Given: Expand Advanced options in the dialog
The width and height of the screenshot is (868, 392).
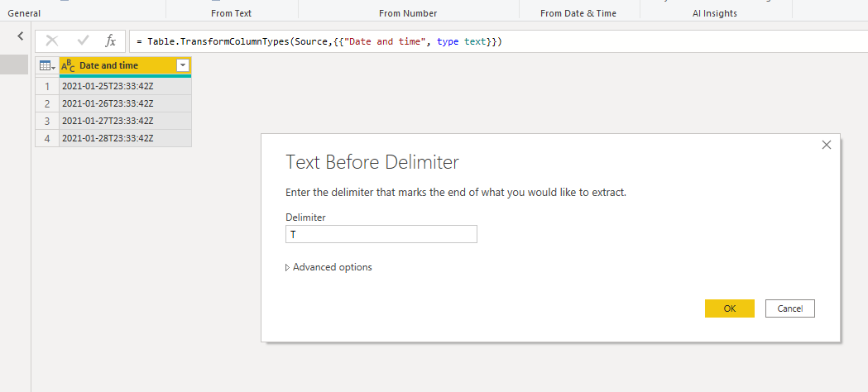Looking at the screenshot, I should 328,267.
